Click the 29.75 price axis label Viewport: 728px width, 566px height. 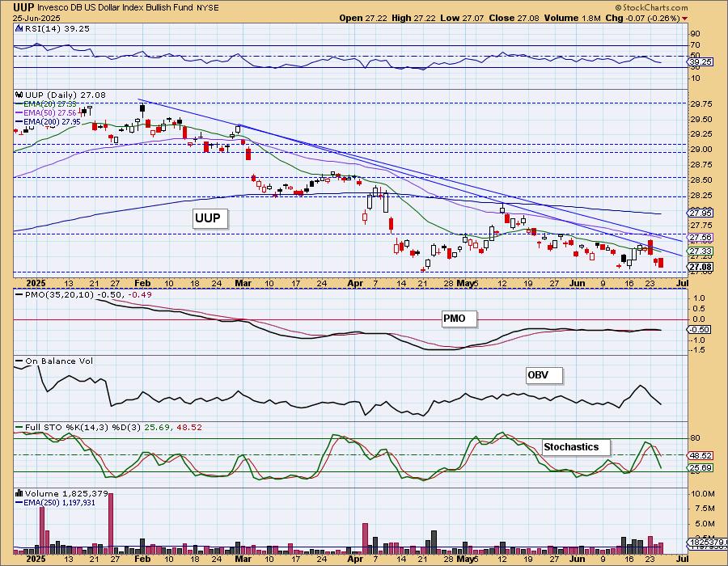pyautogui.click(x=701, y=104)
